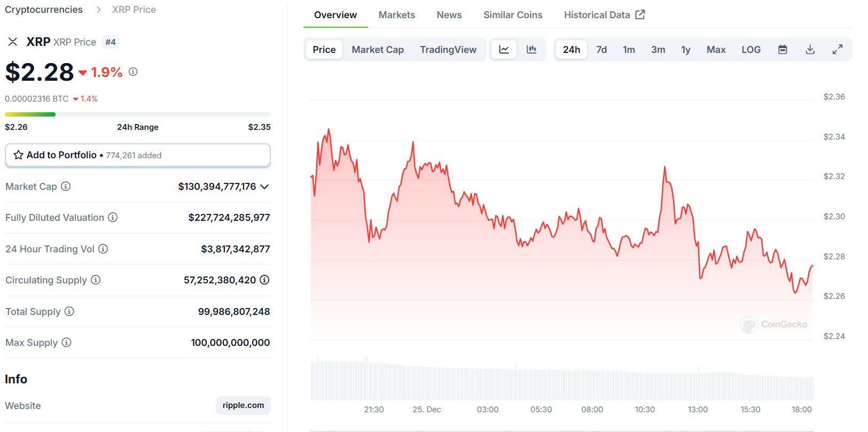The height and width of the screenshot is (432, 868).
Task: Open the News tab
Action: (x=449, y=15)
